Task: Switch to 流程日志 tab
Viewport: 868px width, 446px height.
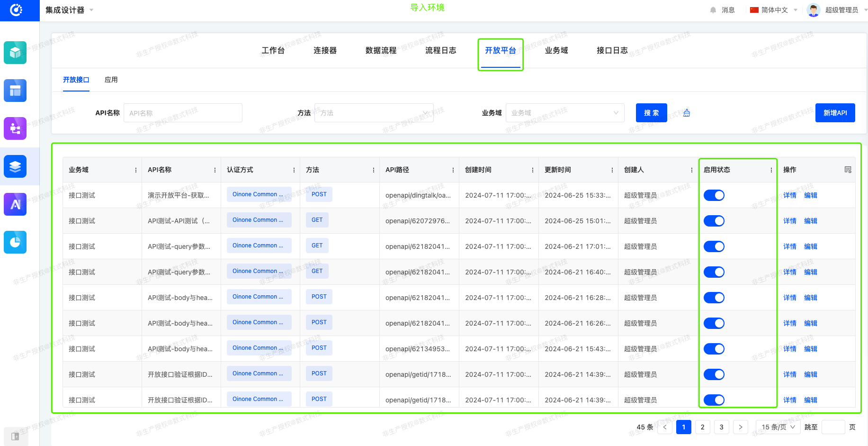Action: pyautogui.click(x=441, y=50)
